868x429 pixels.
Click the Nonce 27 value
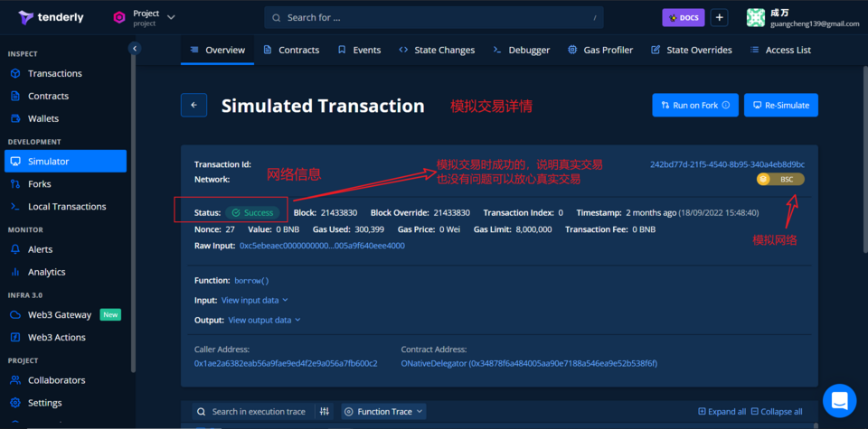pos(230,229)
